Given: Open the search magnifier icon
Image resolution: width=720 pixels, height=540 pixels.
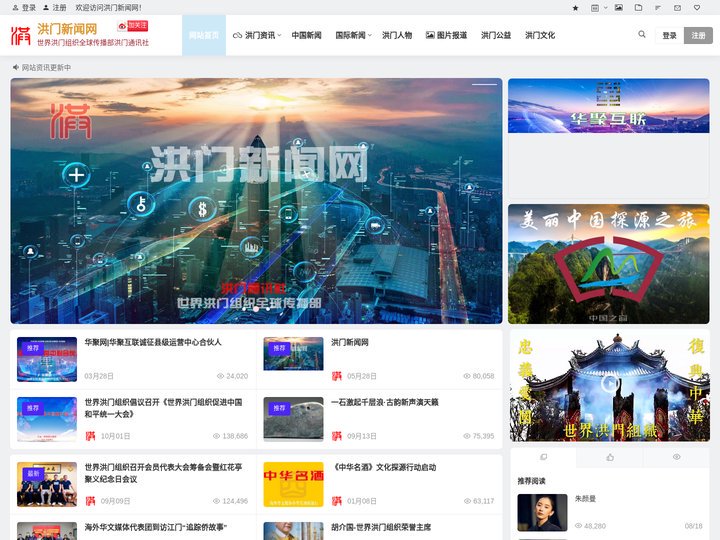Looking at the screenshot, I should click(x=641, y=34).
